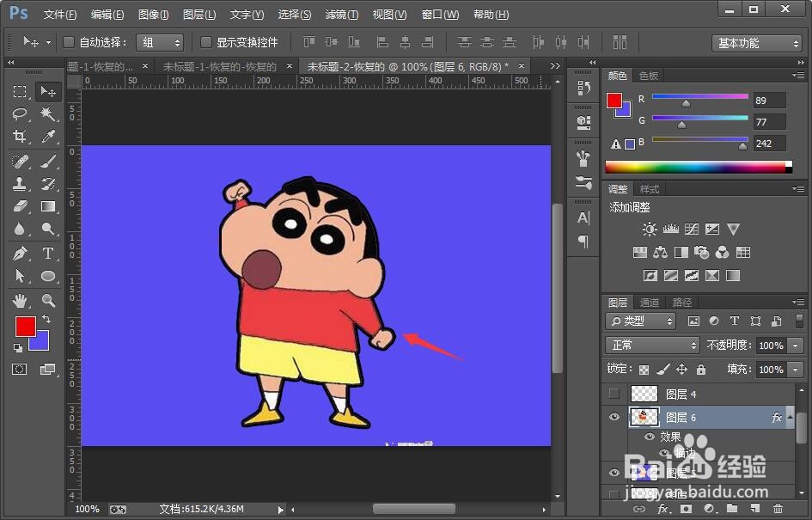This screenshot has width=812, height=520.
Task: Enable 显示变换控件 checkbox
Action: 205,42
